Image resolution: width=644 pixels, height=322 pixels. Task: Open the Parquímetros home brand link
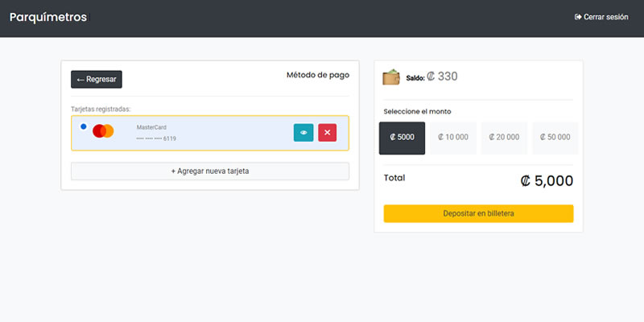tap(47, 17)
